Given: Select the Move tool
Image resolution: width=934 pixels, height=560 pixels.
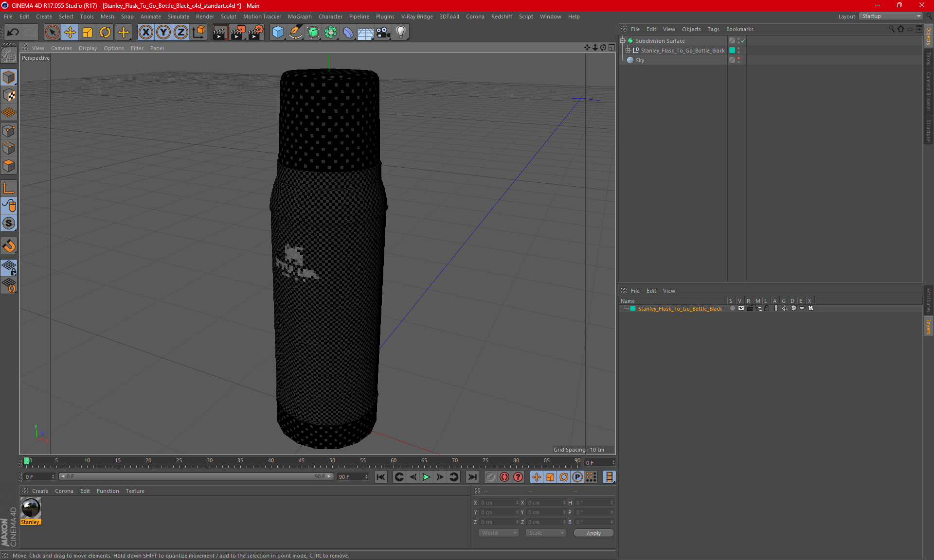Looking at the screenshot, I should pyautogui.click(x=70, y=32).
